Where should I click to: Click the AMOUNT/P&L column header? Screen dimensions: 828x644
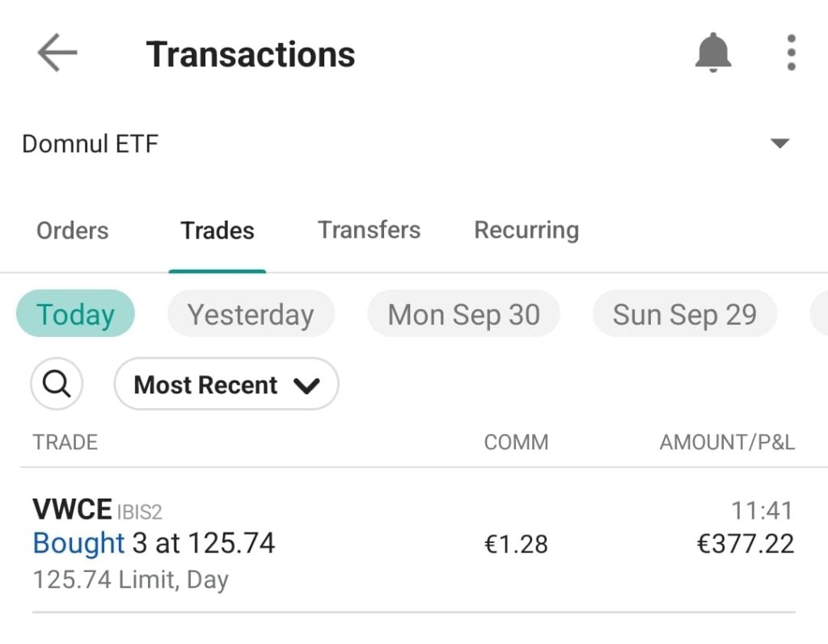pos(727,442)
